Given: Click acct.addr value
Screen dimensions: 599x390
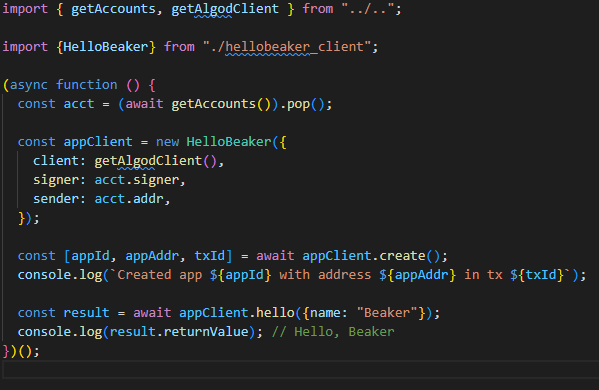Looking at the screenshot, I should click(129, 199).
